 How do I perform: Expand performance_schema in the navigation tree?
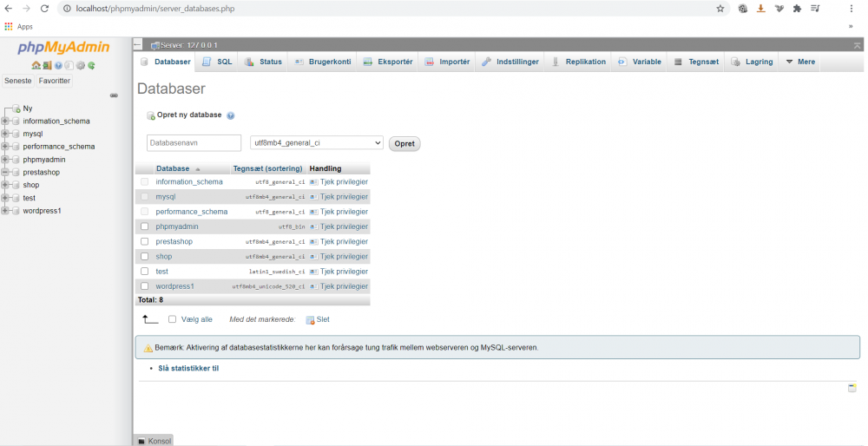[x=5, y=147]
